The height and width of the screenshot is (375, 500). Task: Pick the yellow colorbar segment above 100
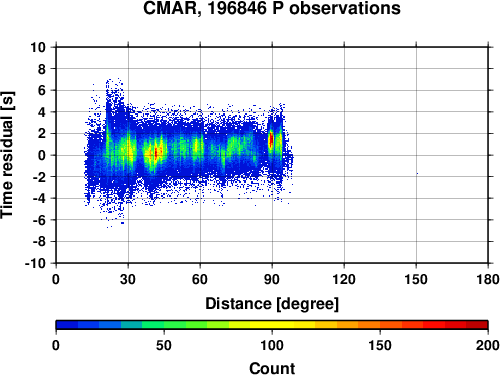[282, 325]
